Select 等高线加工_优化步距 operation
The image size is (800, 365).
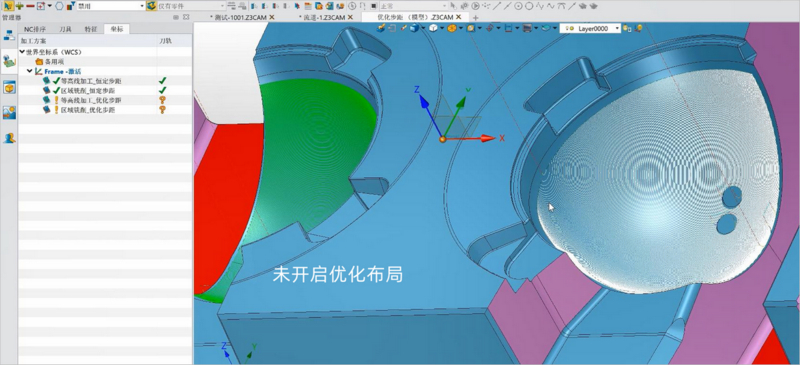coord(90,100)
